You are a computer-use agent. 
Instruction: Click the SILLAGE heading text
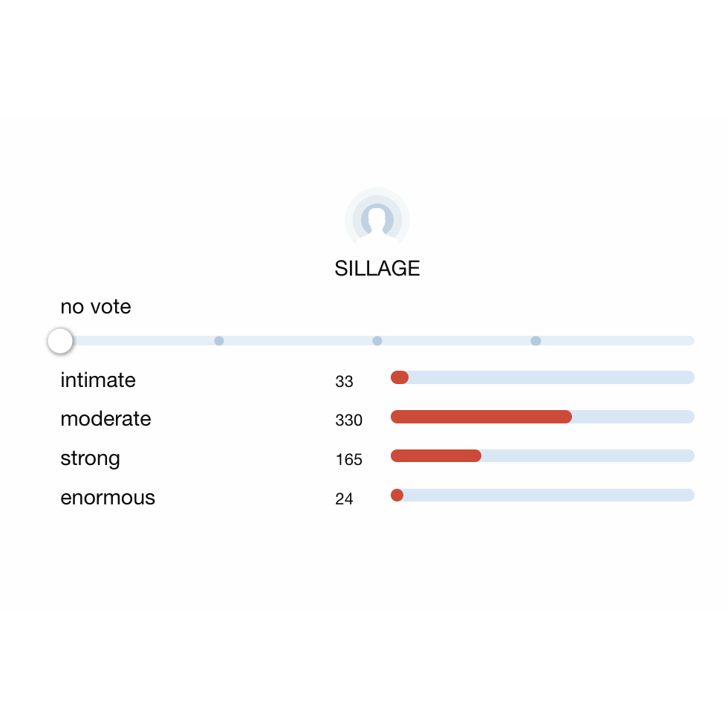[377, 268]
